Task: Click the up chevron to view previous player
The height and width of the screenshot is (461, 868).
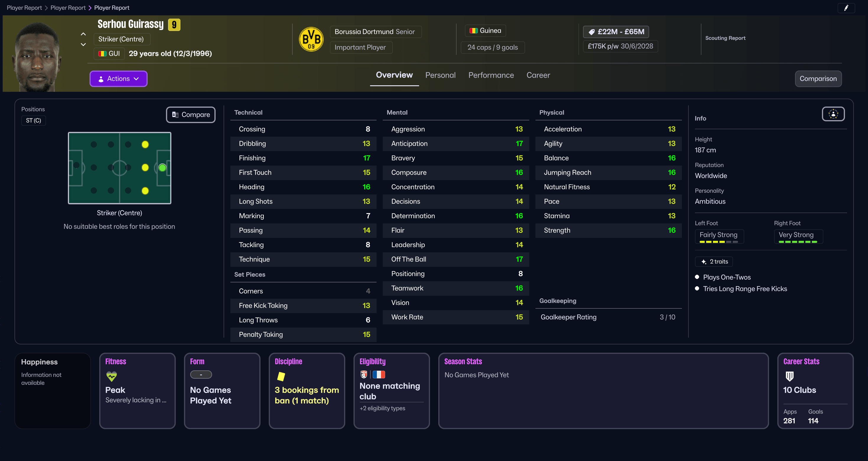Action: click(83, 34)
